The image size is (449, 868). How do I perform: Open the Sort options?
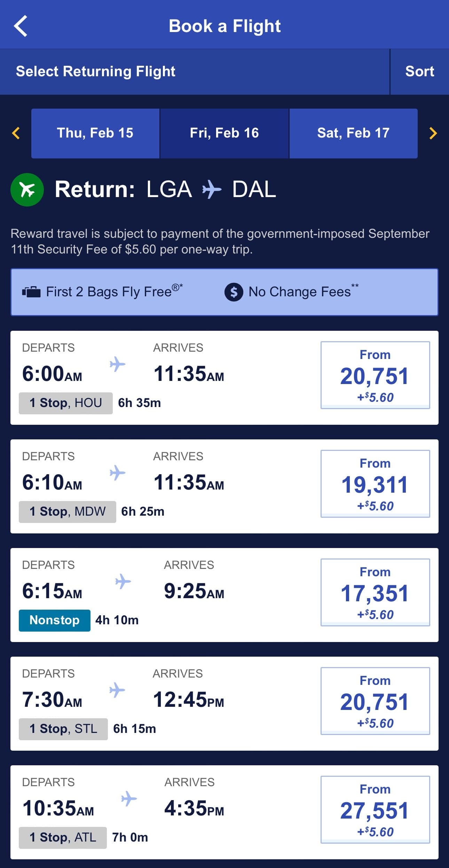419,71
